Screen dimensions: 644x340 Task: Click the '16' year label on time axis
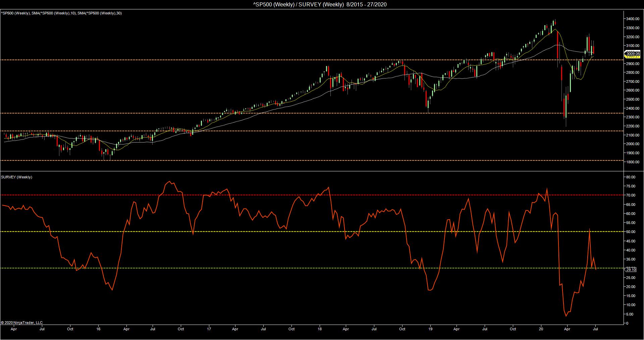pos(98,329)
